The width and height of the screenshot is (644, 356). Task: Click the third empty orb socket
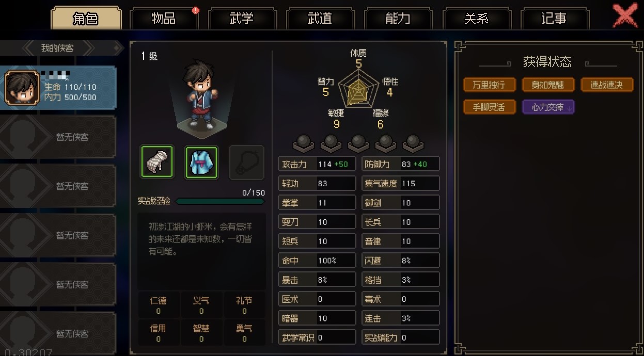[x=358, y=143]
